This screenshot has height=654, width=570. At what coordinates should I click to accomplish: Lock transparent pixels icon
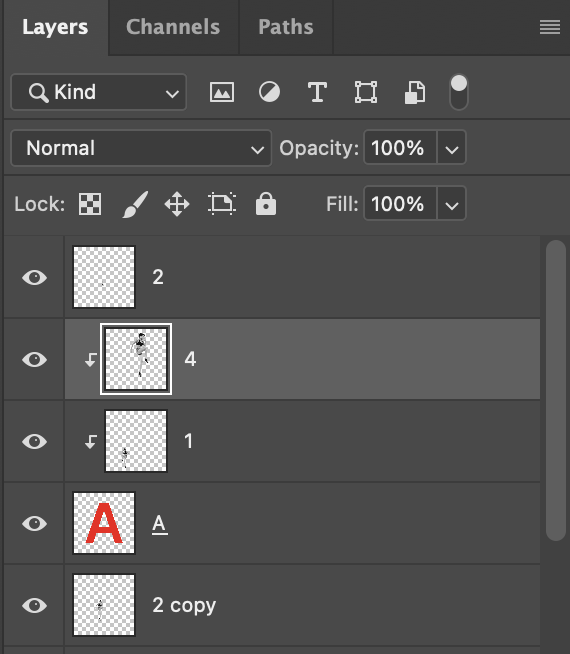pos(90,204)
